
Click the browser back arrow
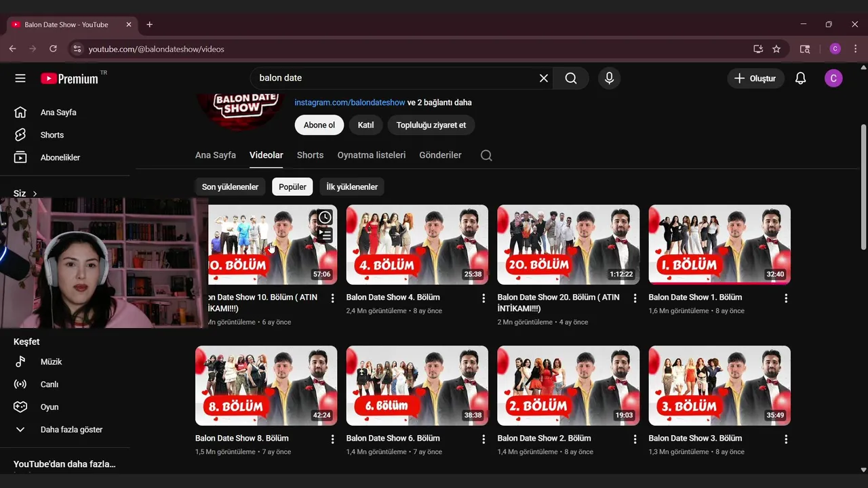(x=12, y=49)
